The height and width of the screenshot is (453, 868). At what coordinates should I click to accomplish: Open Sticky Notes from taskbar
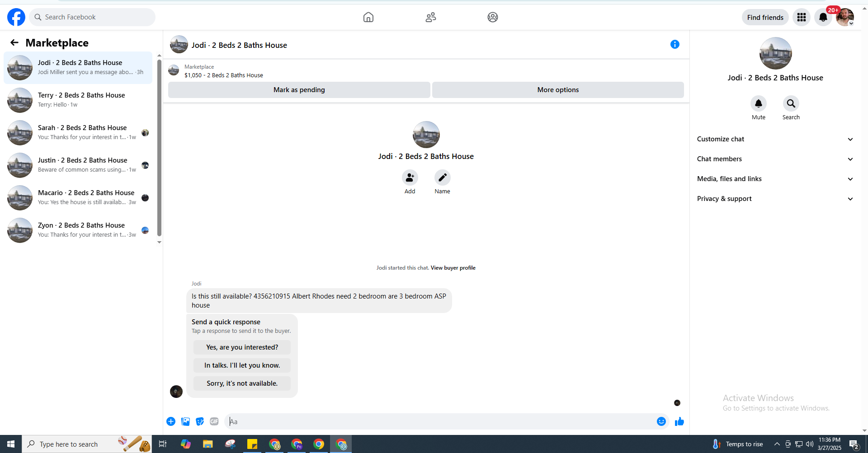pos(252,444)
